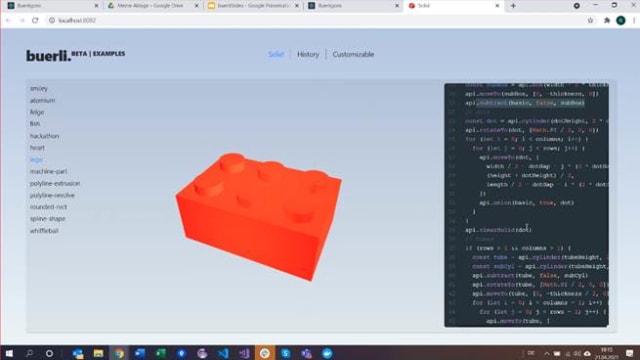
Task: Load the heart example
Action: (37, 148)
